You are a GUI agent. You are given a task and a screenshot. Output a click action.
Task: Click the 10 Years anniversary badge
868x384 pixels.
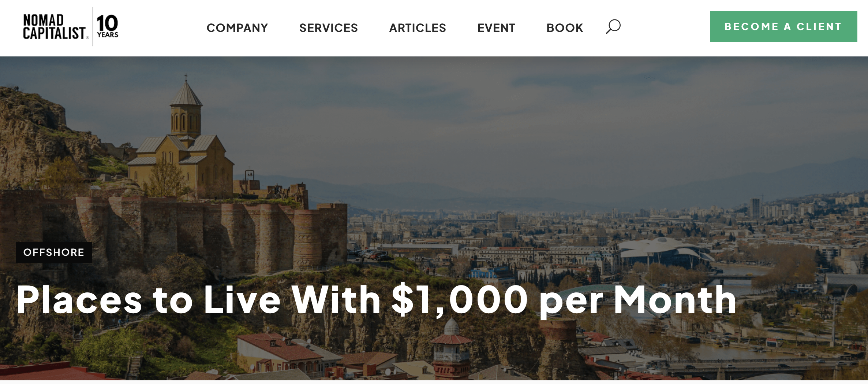click(x=107, y=26)
